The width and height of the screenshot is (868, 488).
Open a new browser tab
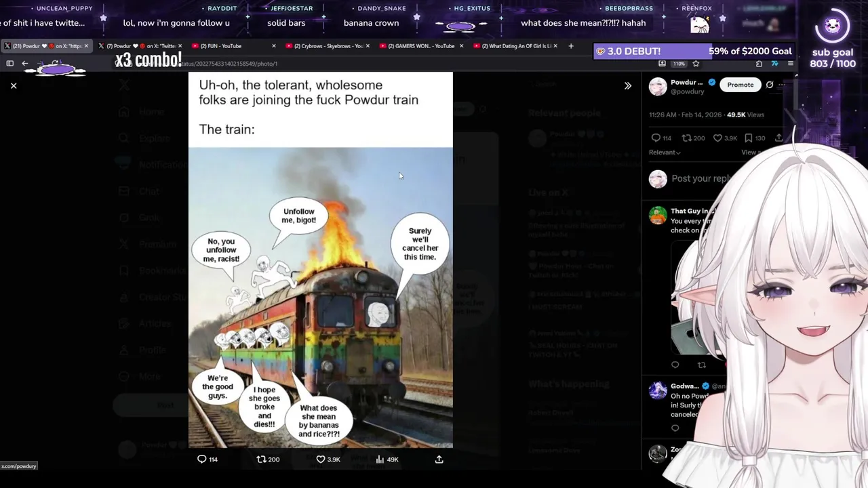tap(570, 46)
